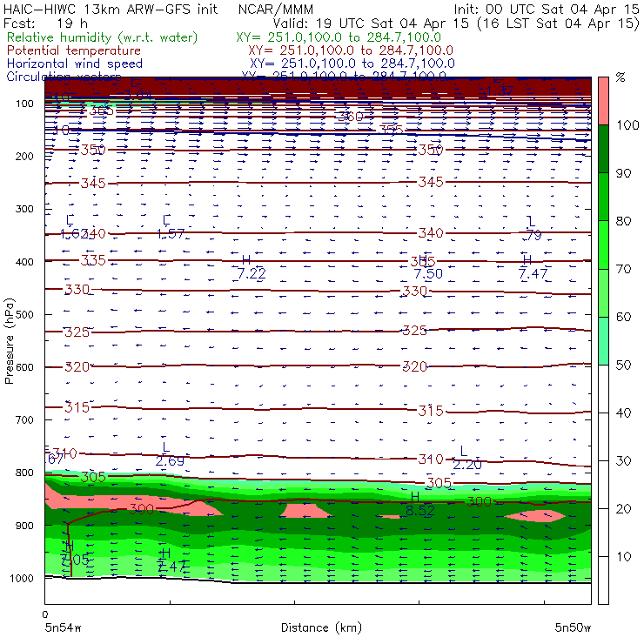
Task: Click the wind minimum label "L 1.57"
Action: [171, 227]
